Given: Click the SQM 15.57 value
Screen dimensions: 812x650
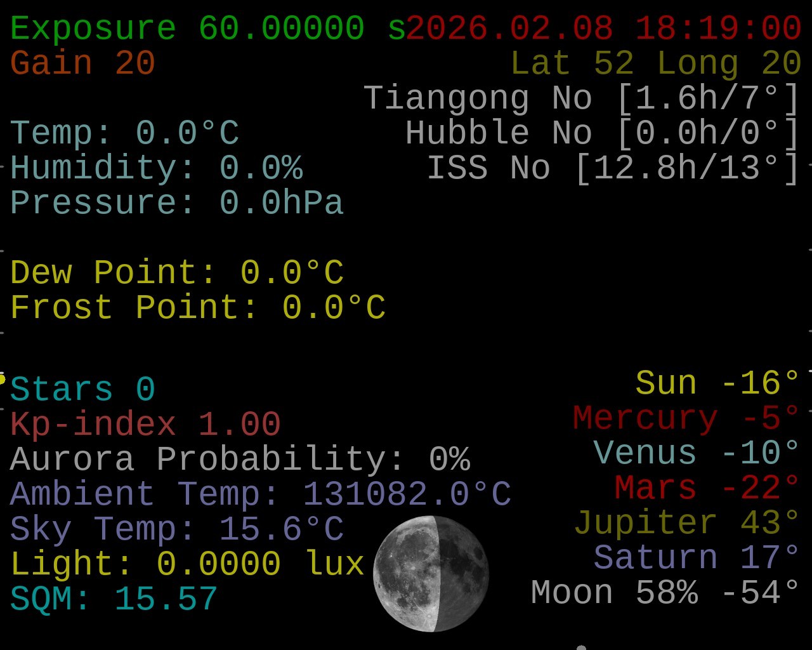Looking at the screenshot, I should point(114,599).
